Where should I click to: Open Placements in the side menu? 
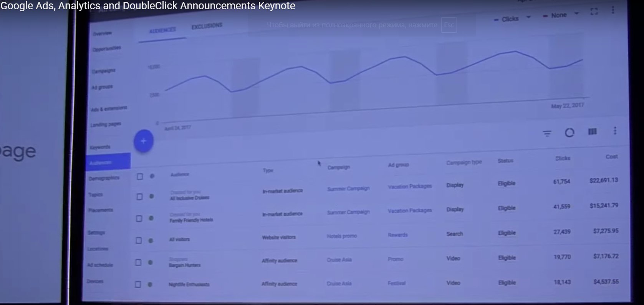[101, 210]
